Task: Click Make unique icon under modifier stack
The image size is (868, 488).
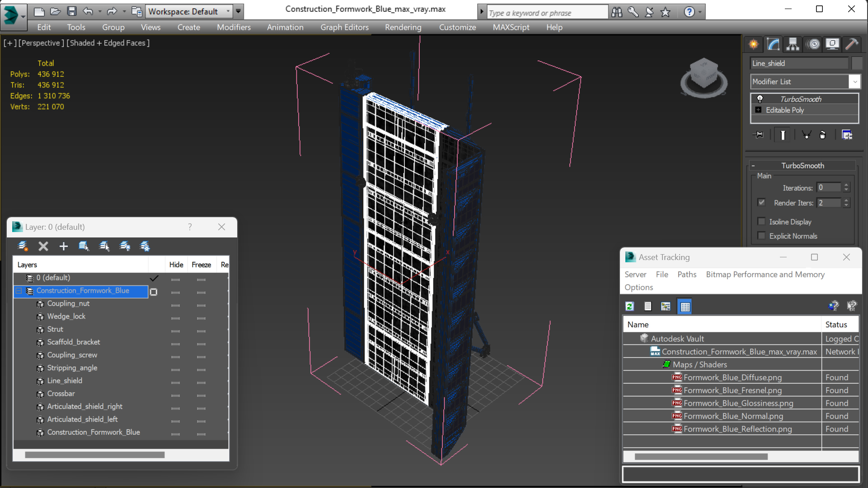Action: [x=806, y=135]
